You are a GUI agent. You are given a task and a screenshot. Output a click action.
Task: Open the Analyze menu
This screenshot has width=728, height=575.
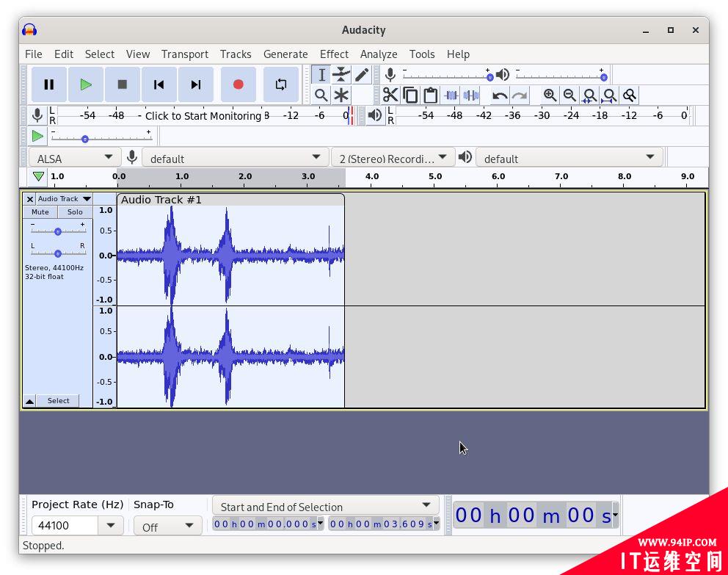(x=379, y=54)
